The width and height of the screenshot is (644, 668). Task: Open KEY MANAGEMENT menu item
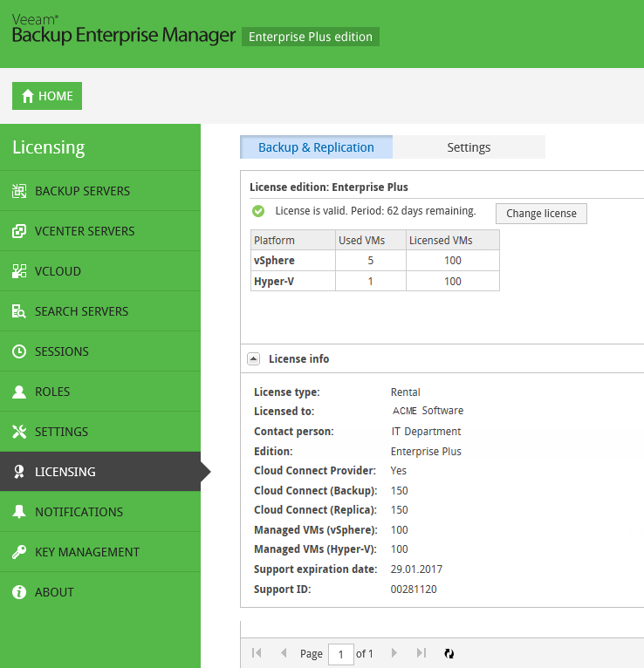tap(100, 552)
